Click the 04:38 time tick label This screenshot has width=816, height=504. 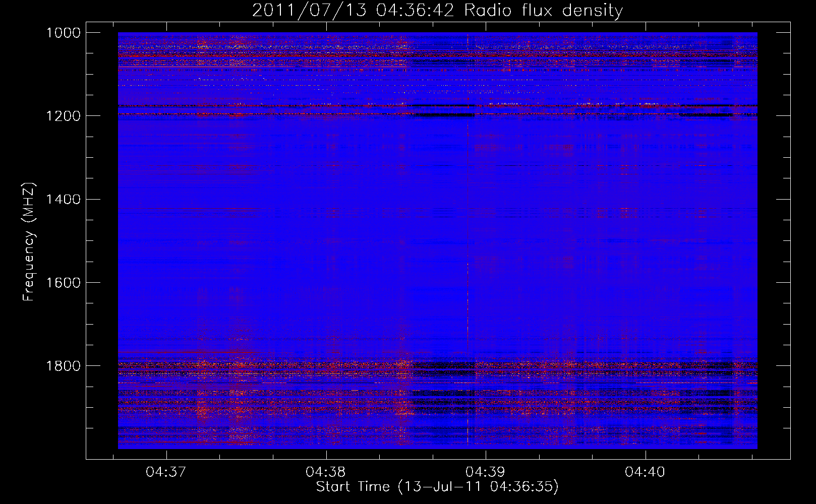click(x=326, y=472)
